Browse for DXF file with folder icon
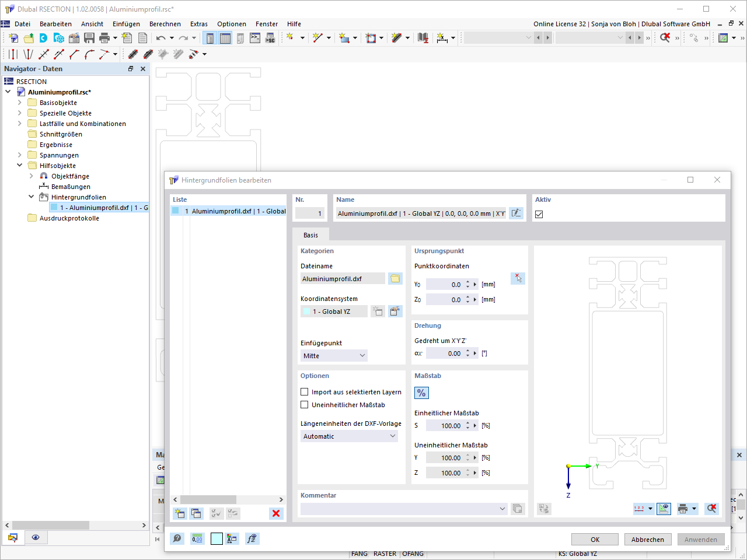 [395, 279]
